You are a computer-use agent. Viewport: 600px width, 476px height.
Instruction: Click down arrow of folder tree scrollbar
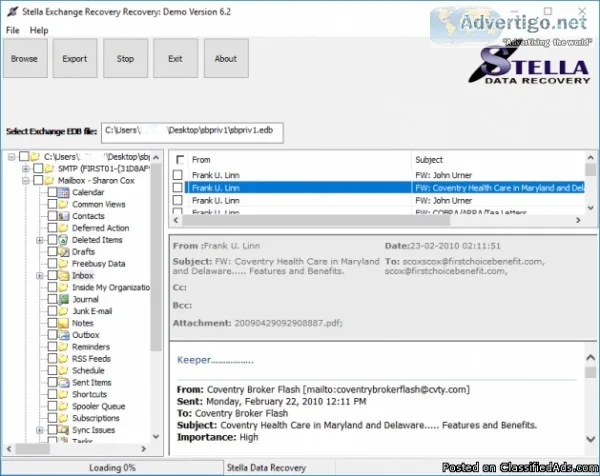point(156,437)
